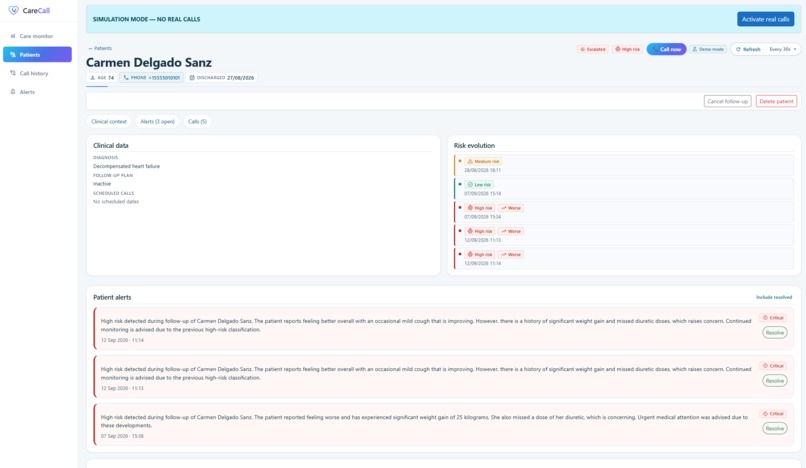Click Critical badge on 07 Sep 15:38 alert

coord(773,413)
